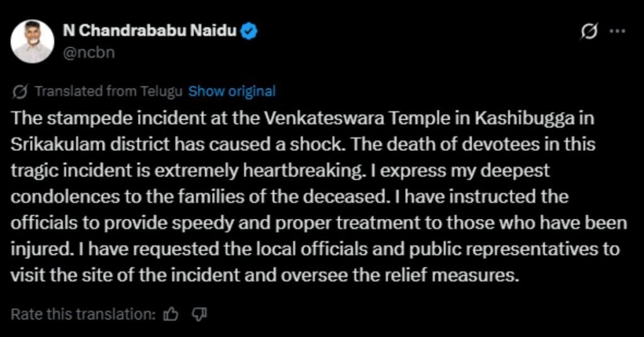Rate the translation with thumbs down
Viewport: 644px width, 337px height.
pos(199,314)
